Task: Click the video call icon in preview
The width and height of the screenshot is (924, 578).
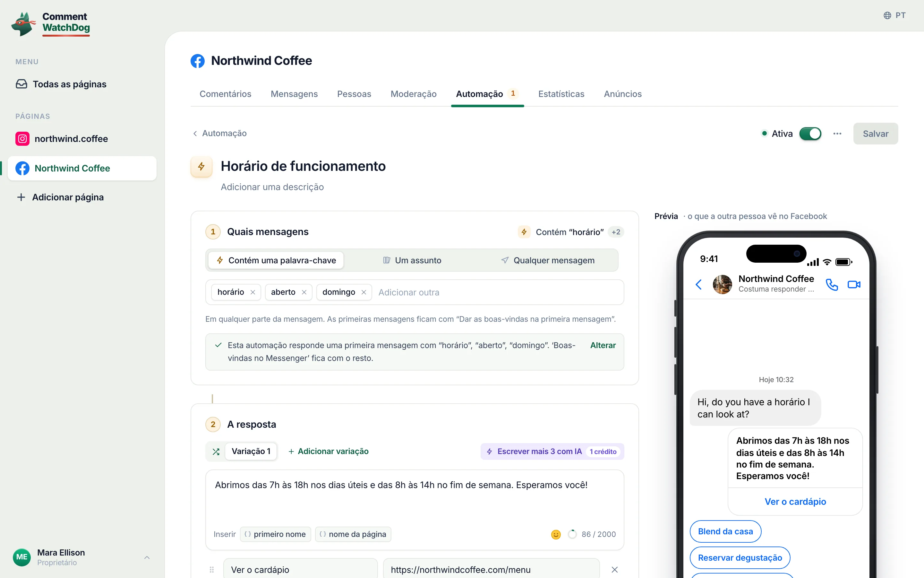Action: 854,285
